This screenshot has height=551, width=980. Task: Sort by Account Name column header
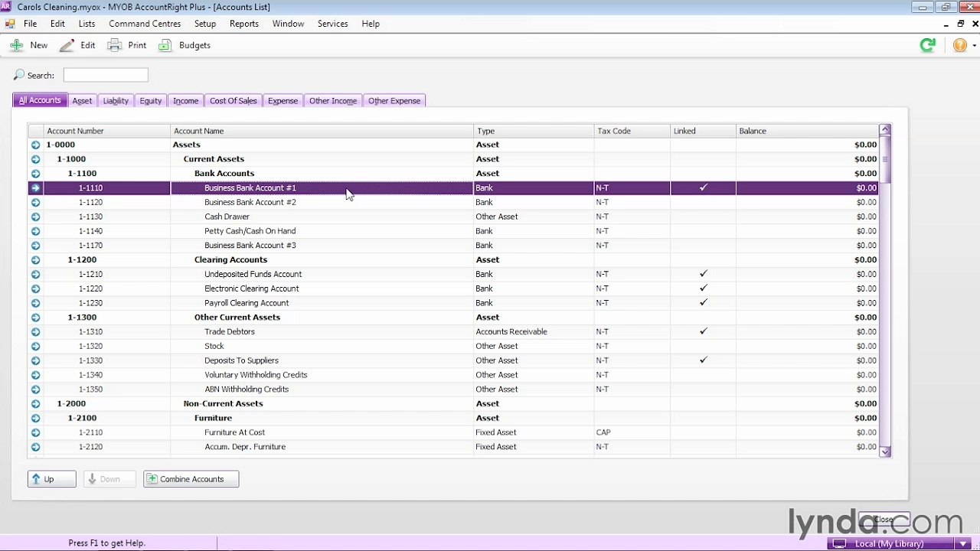(x=322, y=131)
